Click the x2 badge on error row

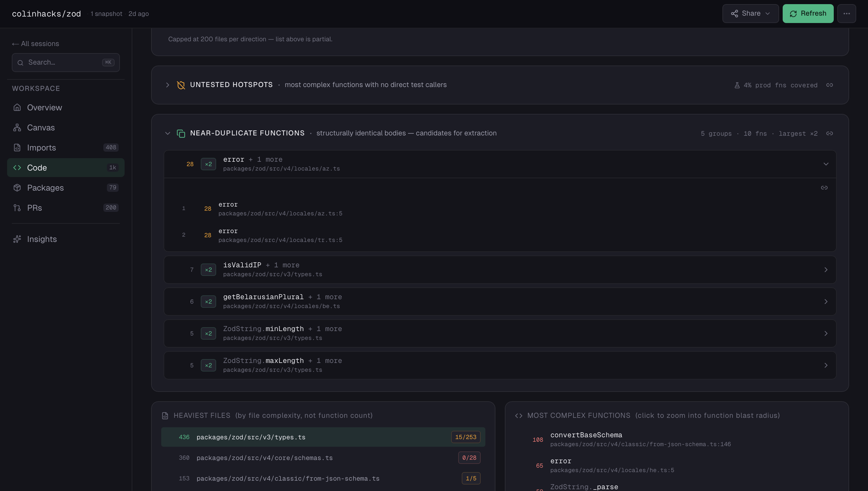pyautogui.click(x=208, y=164)
